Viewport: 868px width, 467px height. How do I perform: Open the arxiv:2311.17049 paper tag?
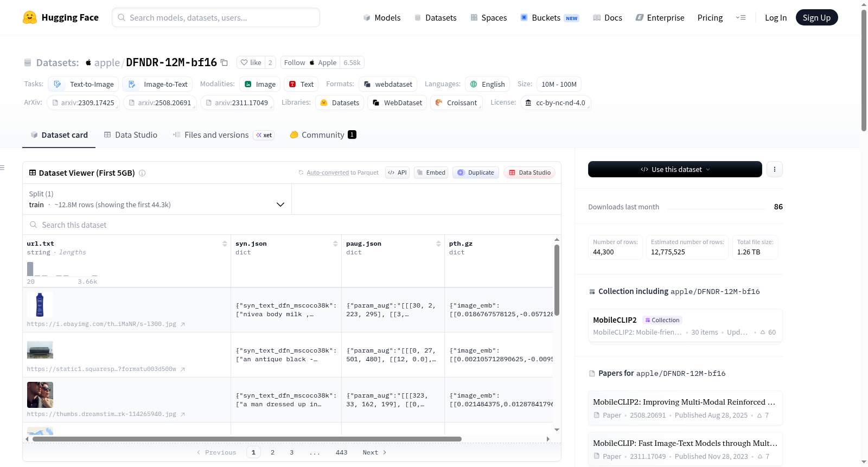pyautogui.click(x=237, y=103)
